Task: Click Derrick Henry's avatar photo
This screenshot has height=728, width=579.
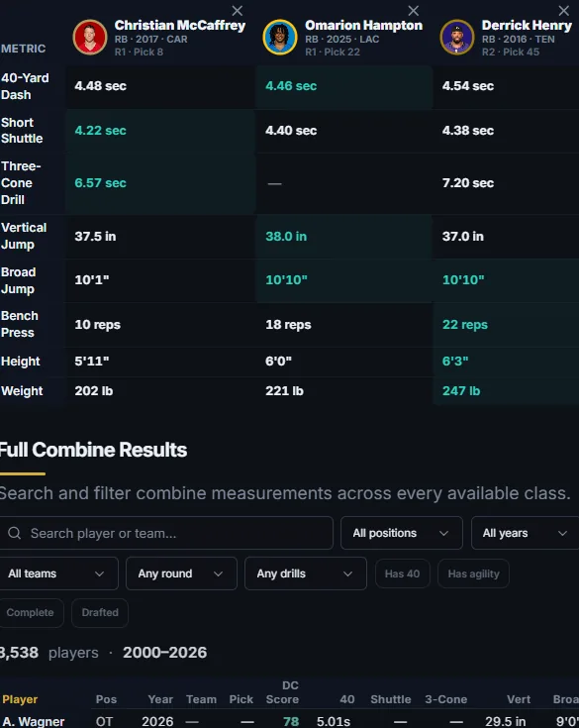Action: 457,38
